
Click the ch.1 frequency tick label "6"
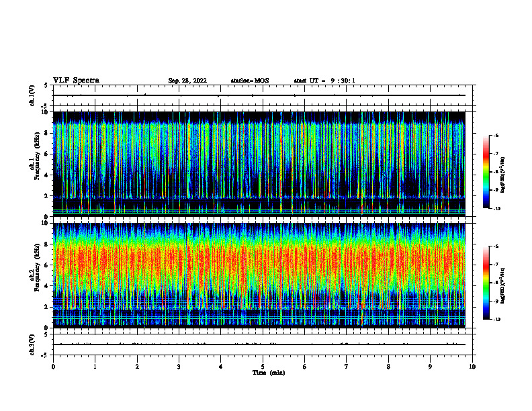click(46, 154)
